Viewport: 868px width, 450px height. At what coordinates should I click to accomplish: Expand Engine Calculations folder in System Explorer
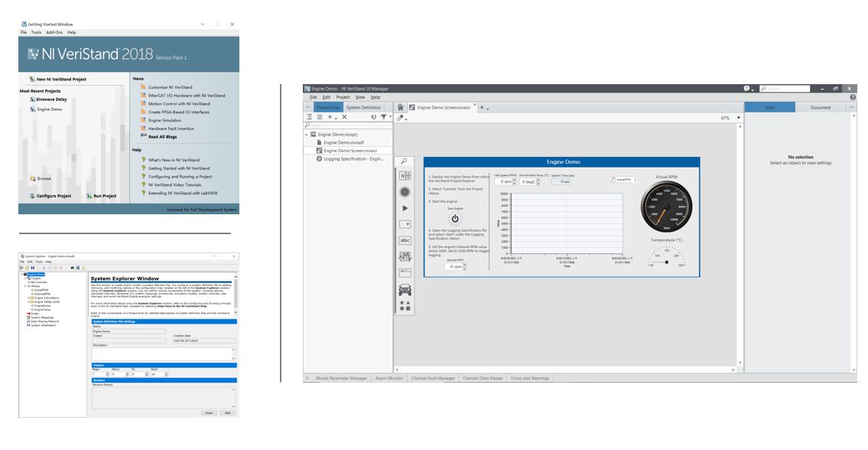pos(29,298)
